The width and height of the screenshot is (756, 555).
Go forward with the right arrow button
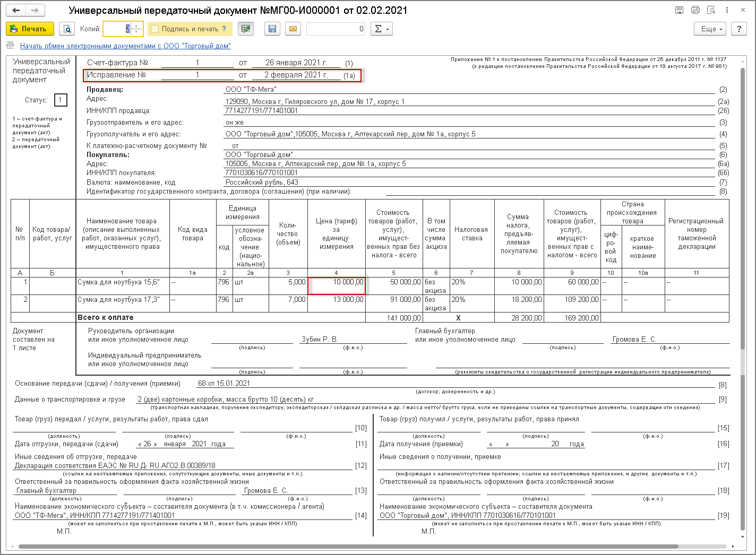pos(35,10)
